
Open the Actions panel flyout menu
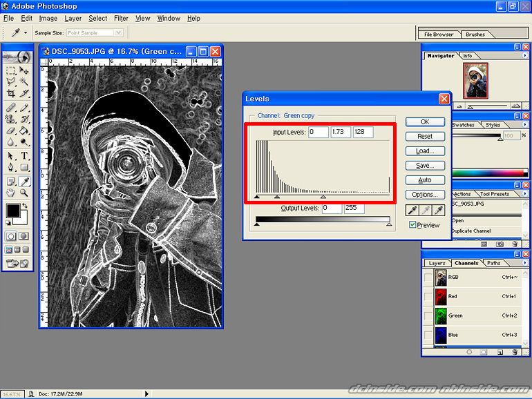525,193
